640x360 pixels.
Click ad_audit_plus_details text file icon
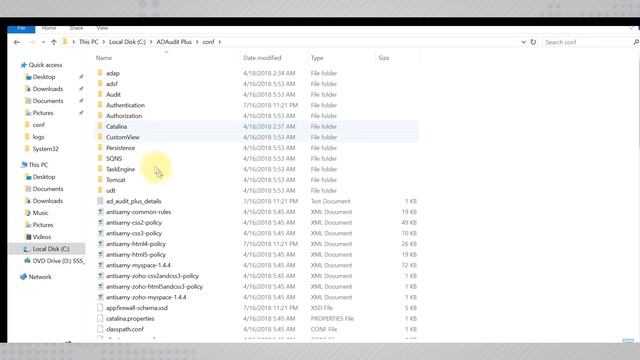[x=100, y=201]
